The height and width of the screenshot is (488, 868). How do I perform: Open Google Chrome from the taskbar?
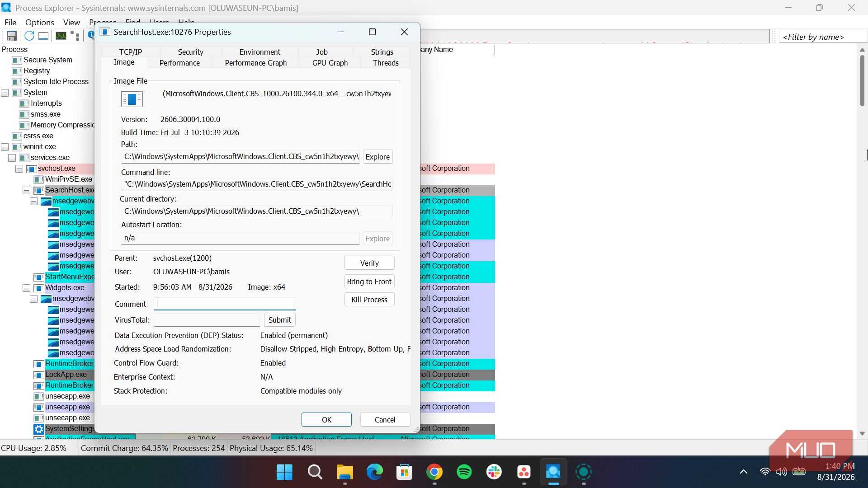coord(434,472)
